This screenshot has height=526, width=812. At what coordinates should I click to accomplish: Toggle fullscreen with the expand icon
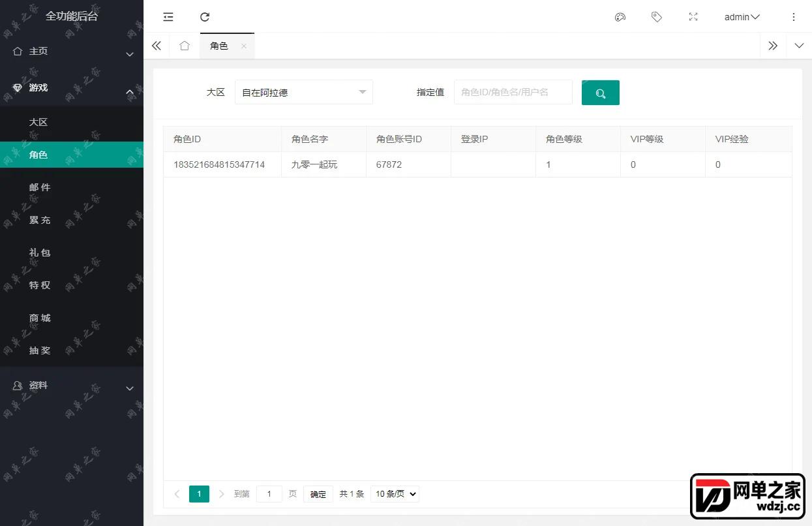click(693, 17)
